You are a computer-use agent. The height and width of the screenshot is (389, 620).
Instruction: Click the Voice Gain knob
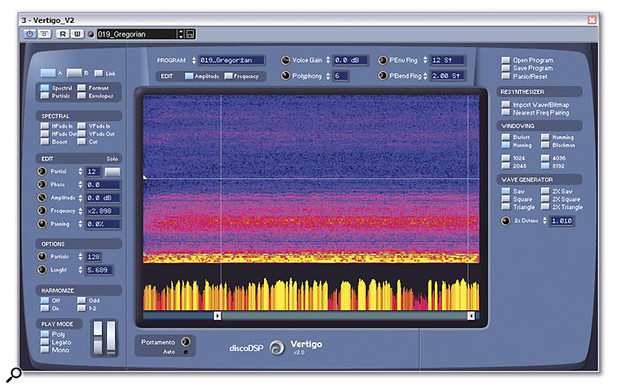[x=285, y=60]
